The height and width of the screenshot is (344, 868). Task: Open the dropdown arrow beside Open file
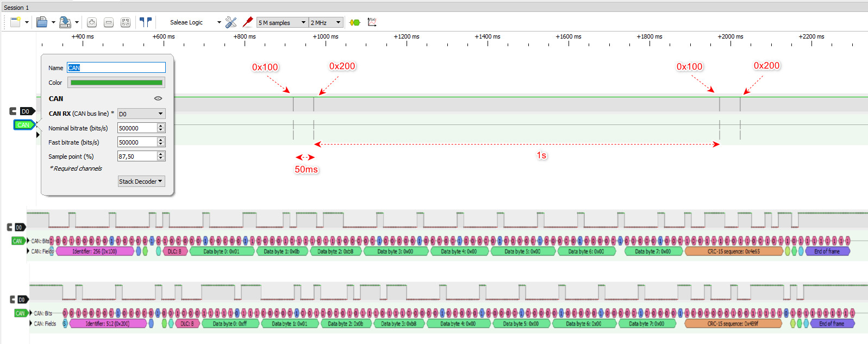[53, 22]
